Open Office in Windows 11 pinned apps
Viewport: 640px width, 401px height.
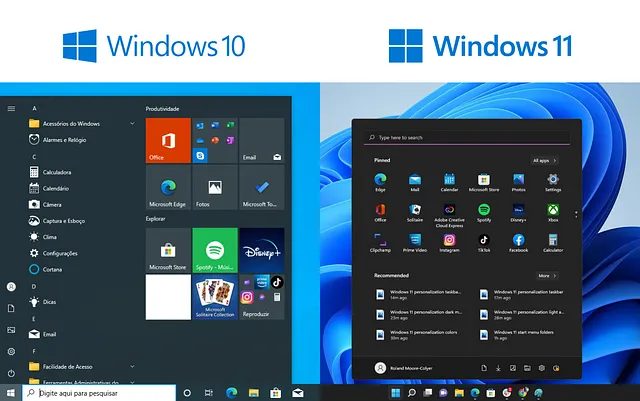[380, 213]
